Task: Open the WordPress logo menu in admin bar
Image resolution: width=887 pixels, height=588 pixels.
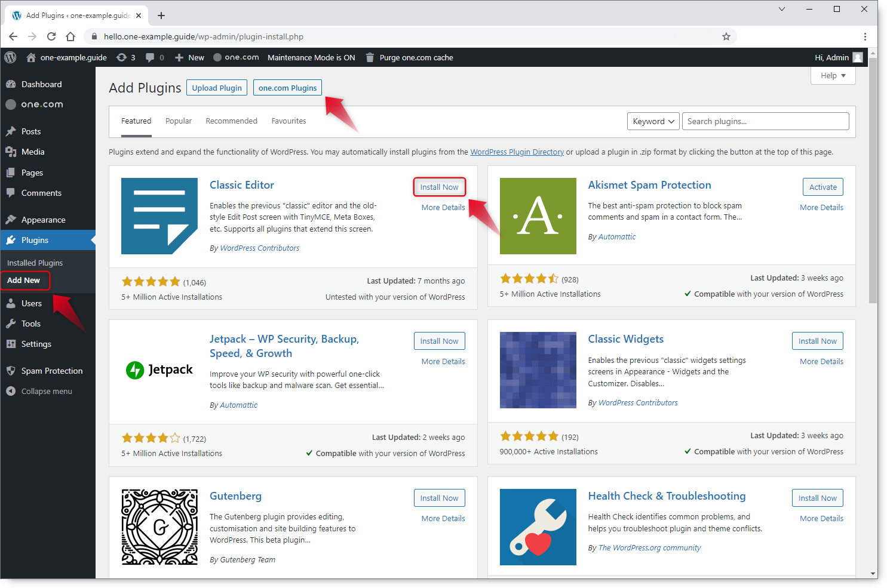Action: tap(10, 57)
